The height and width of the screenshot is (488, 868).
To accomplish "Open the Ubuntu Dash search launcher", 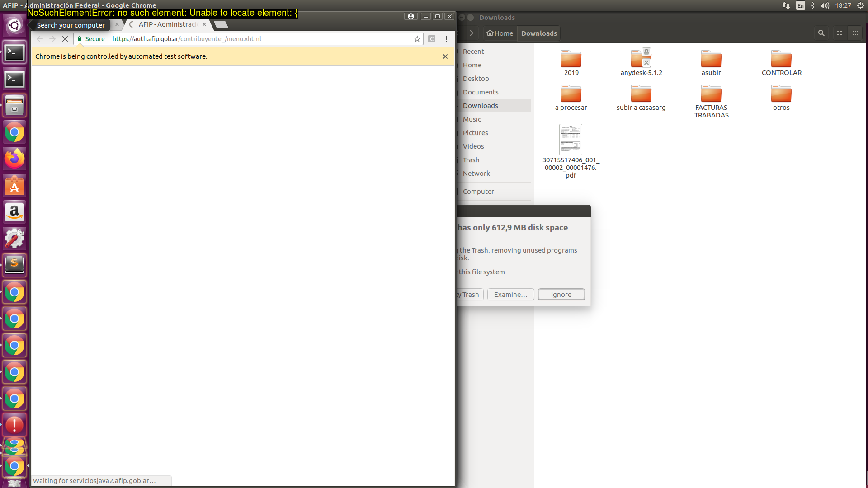I will point(14,25).
